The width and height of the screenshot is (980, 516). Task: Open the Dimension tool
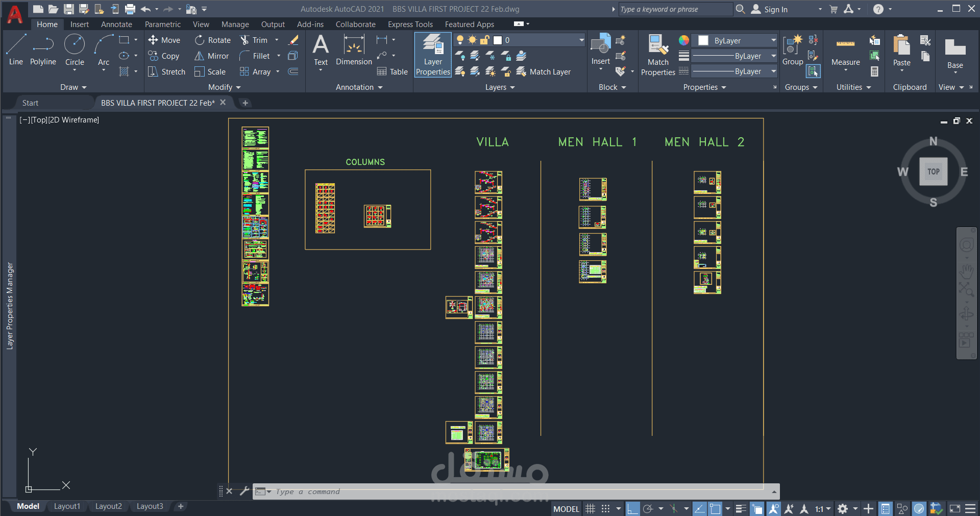[354, 50]
